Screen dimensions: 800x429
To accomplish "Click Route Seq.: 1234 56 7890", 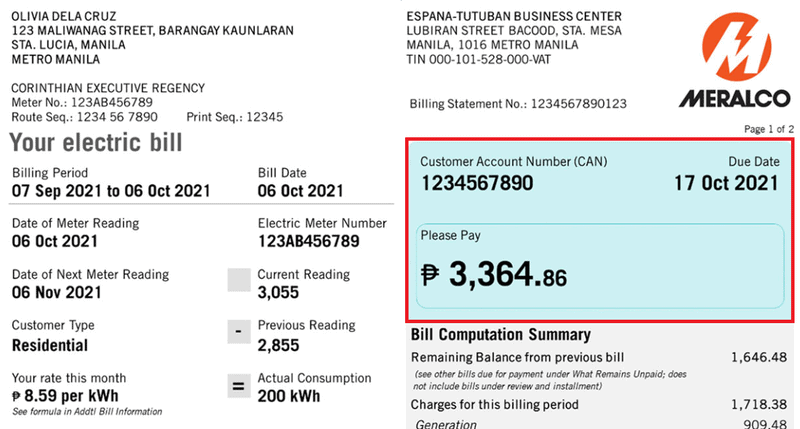I will click(85, 117).
